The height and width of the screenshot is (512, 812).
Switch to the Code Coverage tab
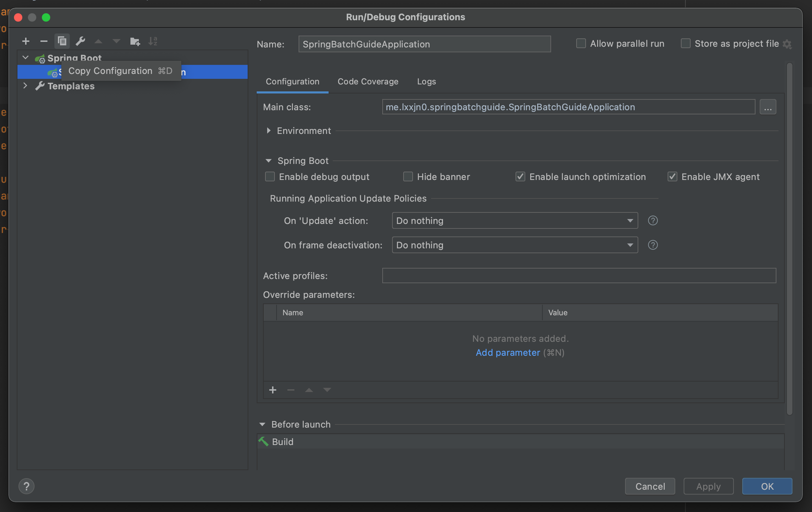coord(368,82)
